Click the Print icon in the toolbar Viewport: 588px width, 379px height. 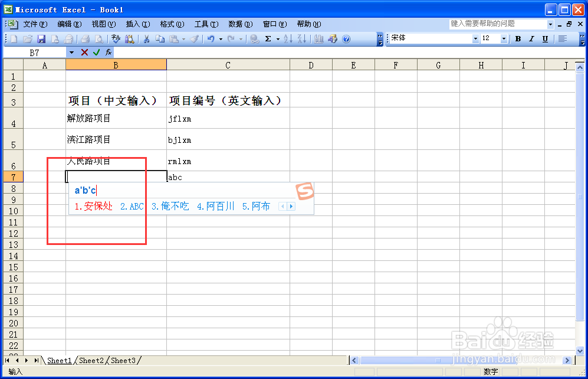point(85,39)
